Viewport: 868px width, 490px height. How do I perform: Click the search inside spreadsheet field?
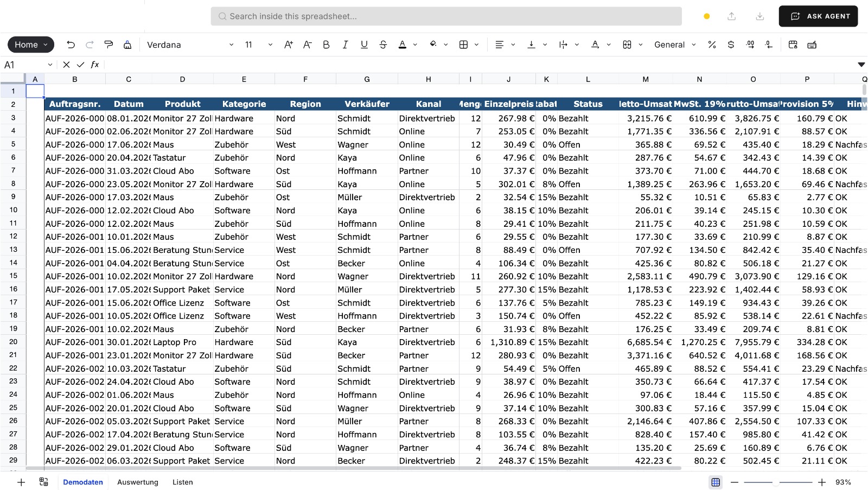coord(446,16)
